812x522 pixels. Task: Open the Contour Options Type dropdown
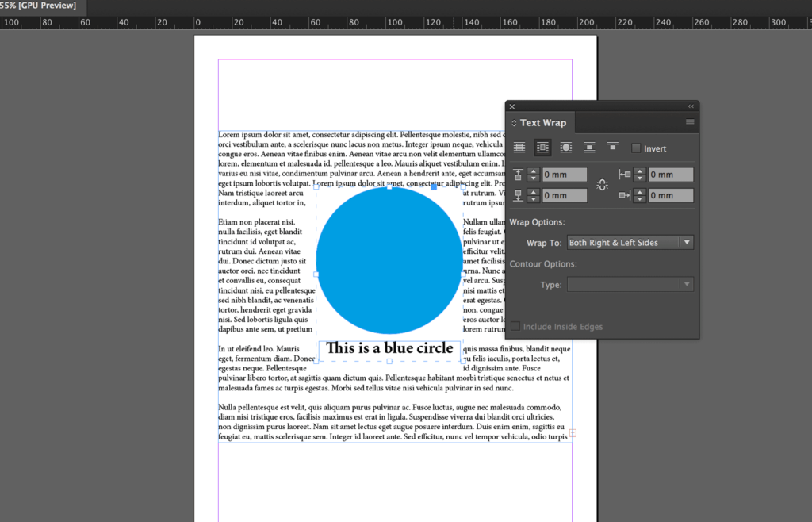(x=630, y=284)
